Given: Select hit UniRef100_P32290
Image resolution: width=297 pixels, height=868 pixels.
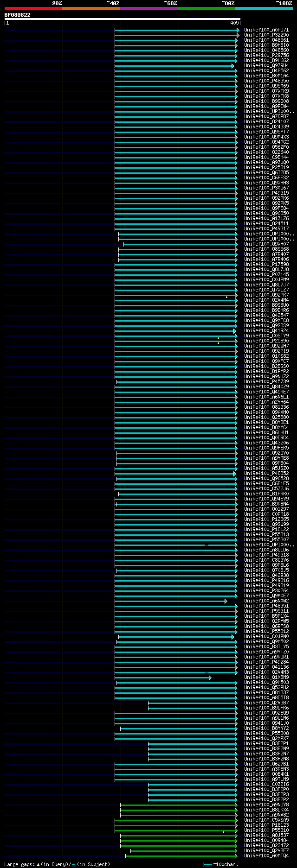Looking at the screenshot, I should [266, 35].
